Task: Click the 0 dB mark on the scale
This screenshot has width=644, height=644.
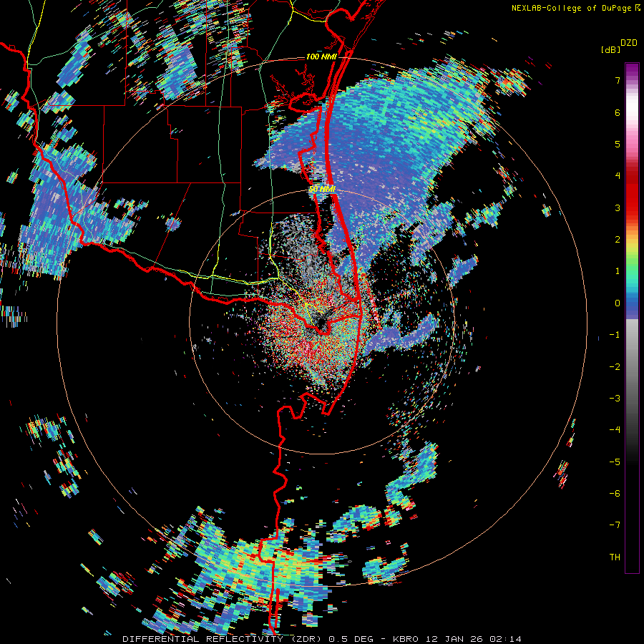Action: 618,303
